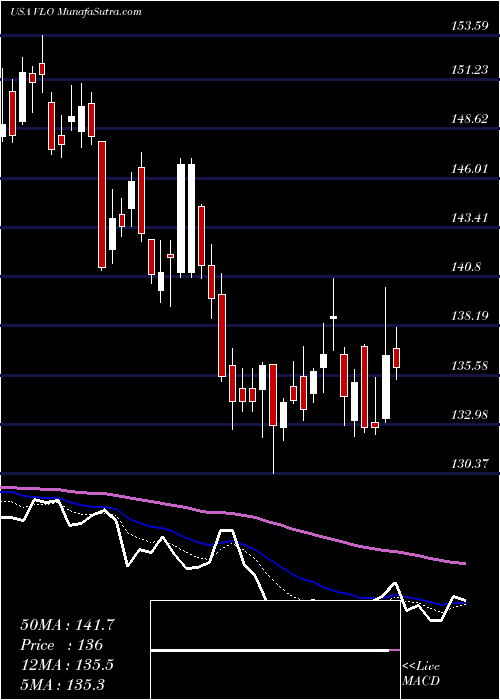500x700 pixels.
Task: Click the USA VLO MunafaSutra.com title
Action: (x=75, y=12)
